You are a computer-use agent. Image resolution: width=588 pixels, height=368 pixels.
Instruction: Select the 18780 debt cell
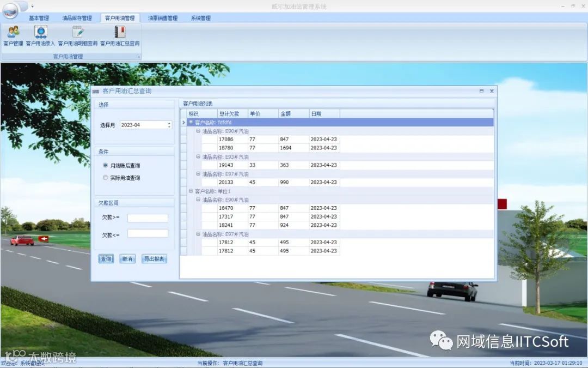click(232, 148)
